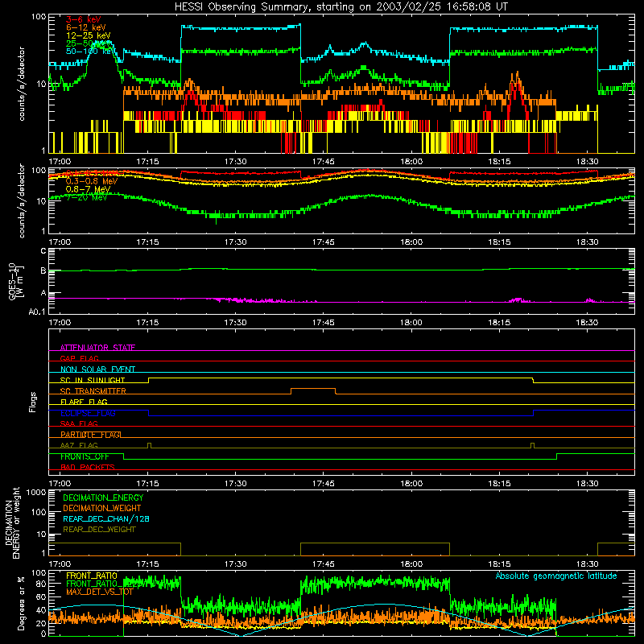Select the SC_TRANSMITTER flag label
Viewport: 644px width, 644px height.
point(93,390)
